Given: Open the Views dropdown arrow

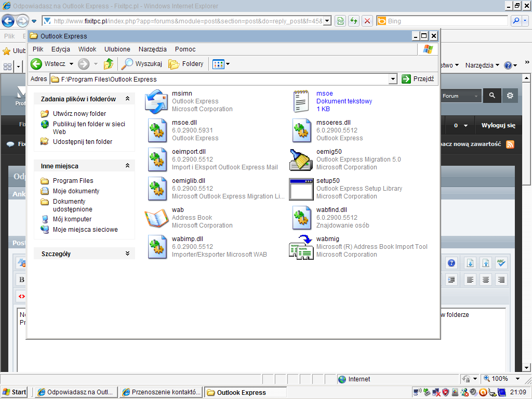Looking at the screenshot, I should point(228,64).
